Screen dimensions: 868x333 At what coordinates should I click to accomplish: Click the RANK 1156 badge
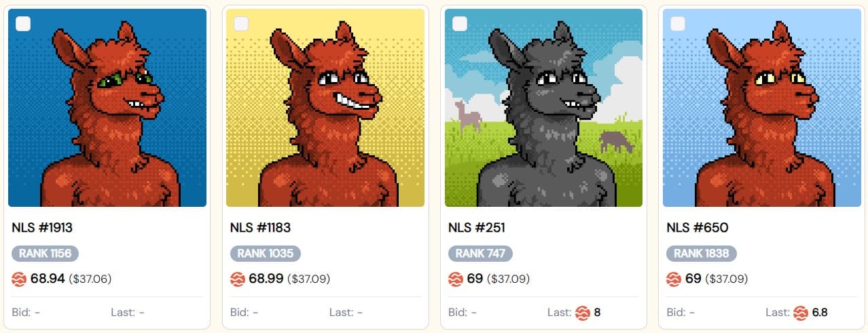[46, 254]
